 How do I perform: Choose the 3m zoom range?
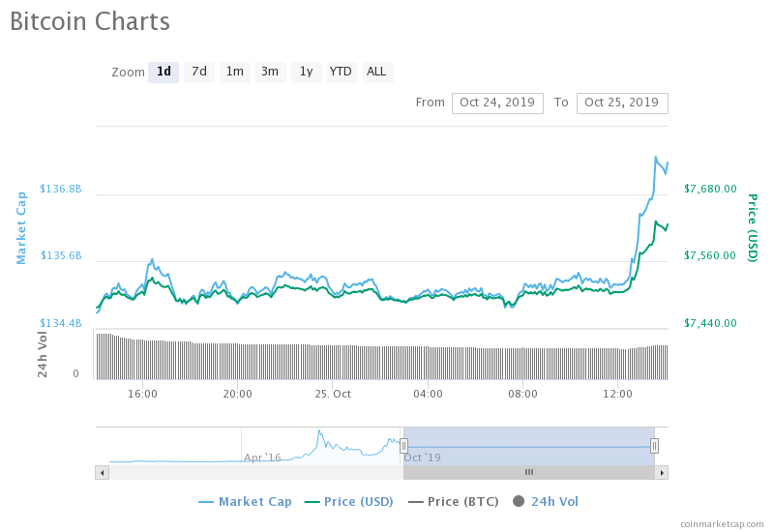coord(270,72)
